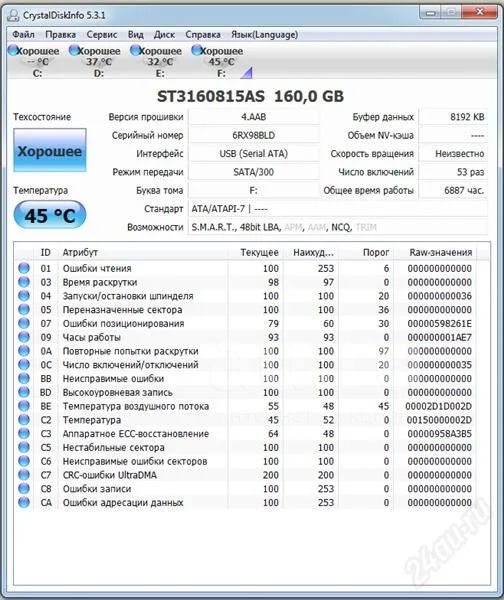This screenshot has height=600, width=504.
Task: Open the Справка menu
Action: point(203,34)
